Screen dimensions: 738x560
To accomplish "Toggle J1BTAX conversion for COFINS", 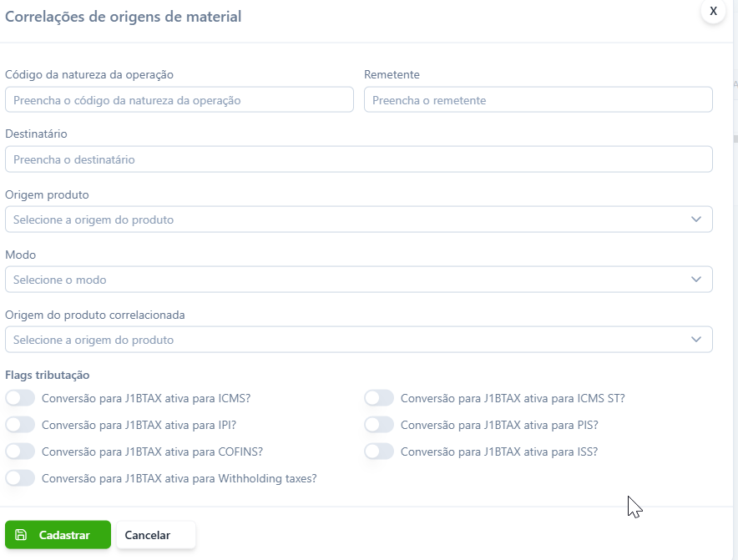I will pyautogui.click(x=20, y=452).
